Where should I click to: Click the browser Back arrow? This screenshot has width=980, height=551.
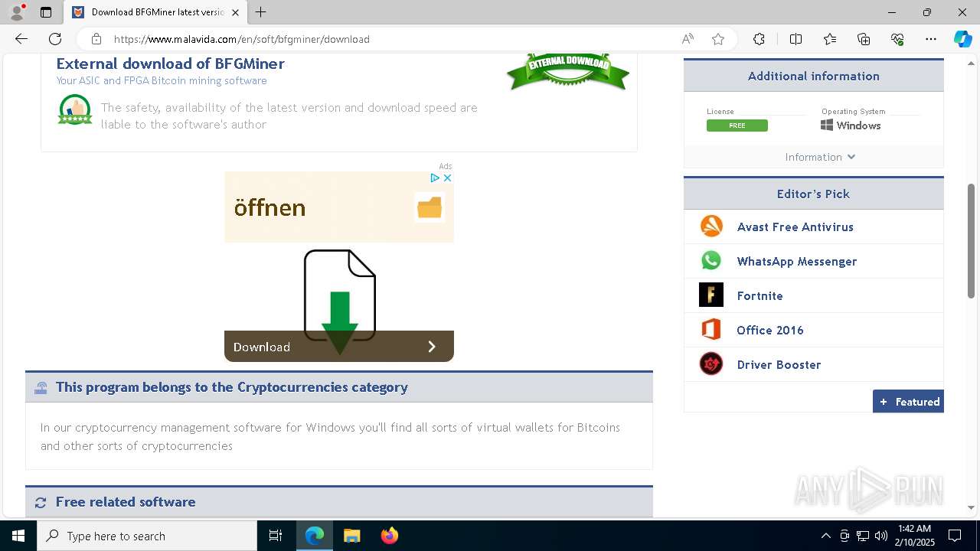(21, 39)
